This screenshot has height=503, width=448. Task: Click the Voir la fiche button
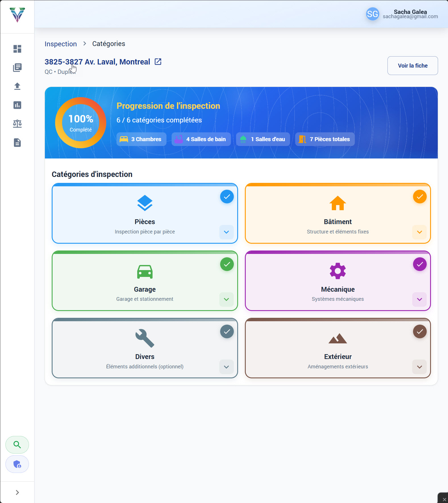[x=412, y=66]
